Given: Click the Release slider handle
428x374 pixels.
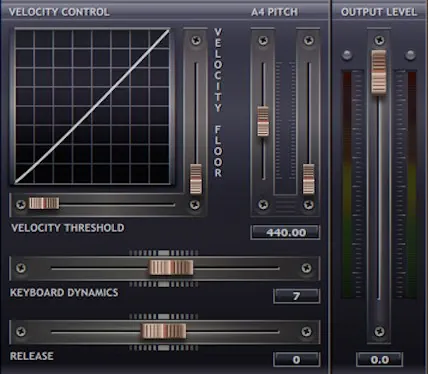Looking at the screenshot, I should pos(164,331).
